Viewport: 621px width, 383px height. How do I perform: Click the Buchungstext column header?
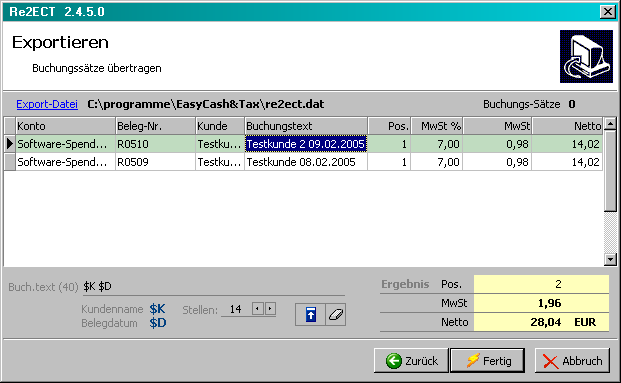[x=306, y=126]
